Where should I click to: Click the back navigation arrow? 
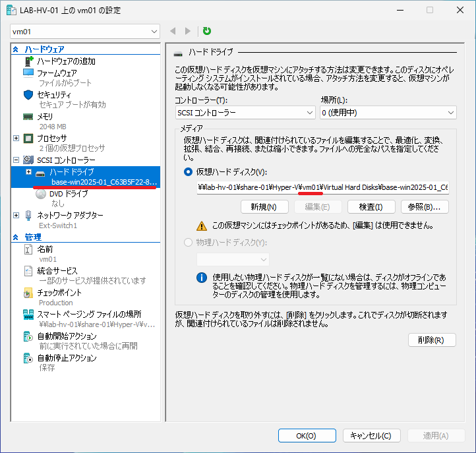[x=173, y=31]
